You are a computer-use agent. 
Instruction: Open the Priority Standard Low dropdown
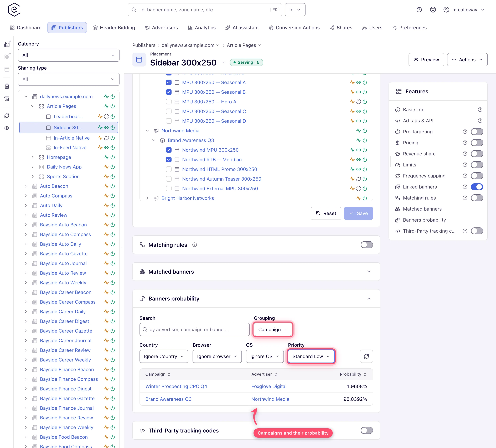click(311, 356)
